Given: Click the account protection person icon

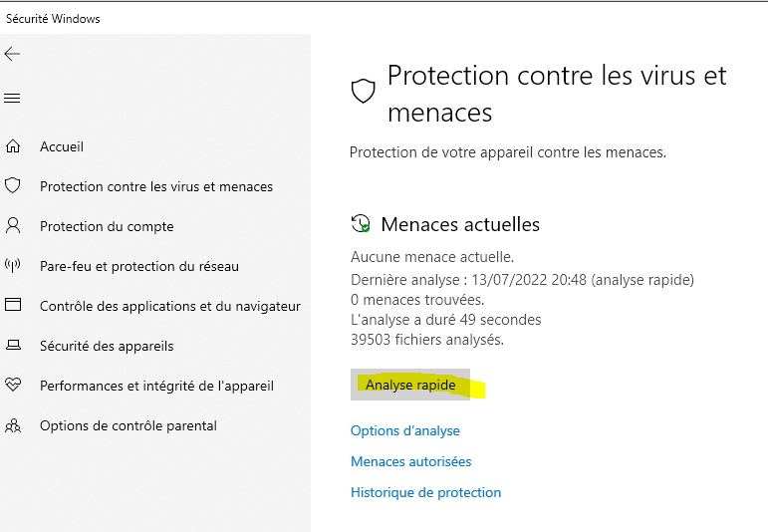Looking at the screenshot, I should [13, 226].
